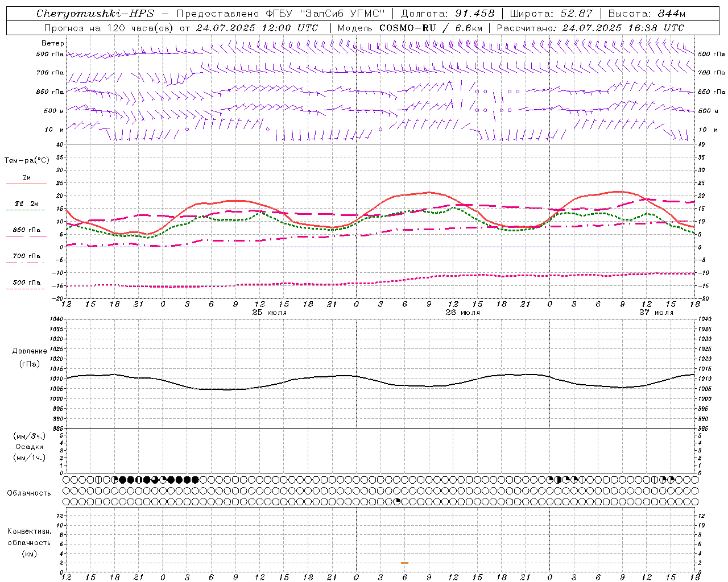The width and height of the screenshot is (728, 582).
Task: Click the right 500 м wind level label
Action: coord(708,111)
